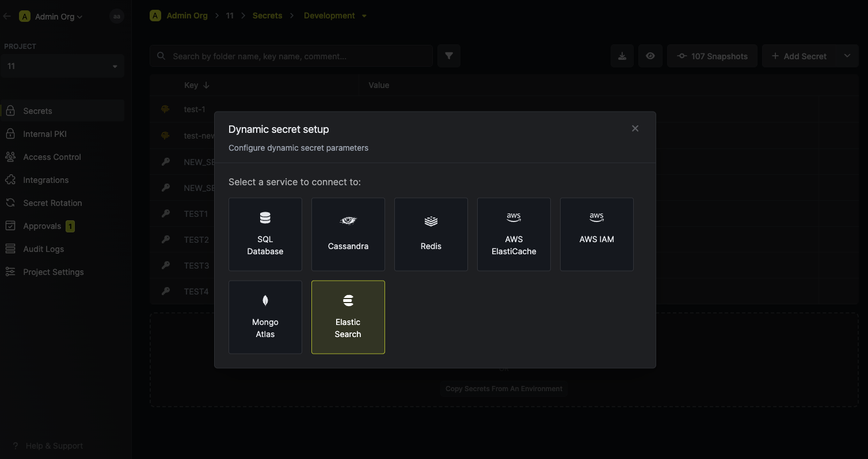868x459 pixels.
Task: Select the AWS ElastiCache service card
Action: tap(514, 234)
